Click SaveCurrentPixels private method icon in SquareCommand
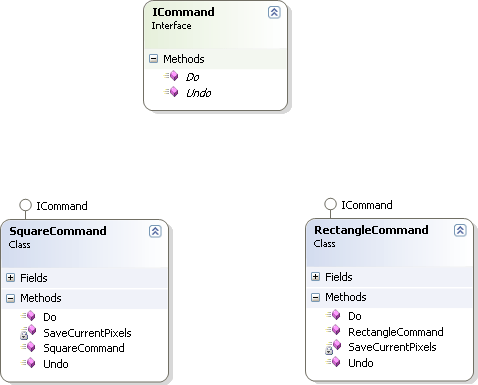This screenshot has width=478, height=385. [x=28, y=332]
